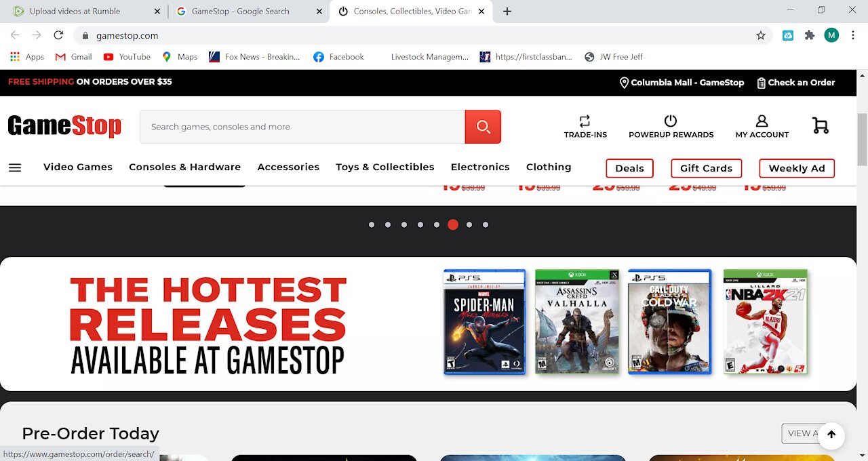Screen dimensions: 868x461
Task: Open JW Free Jeff bookmark
Action: [x=613, y=57]
